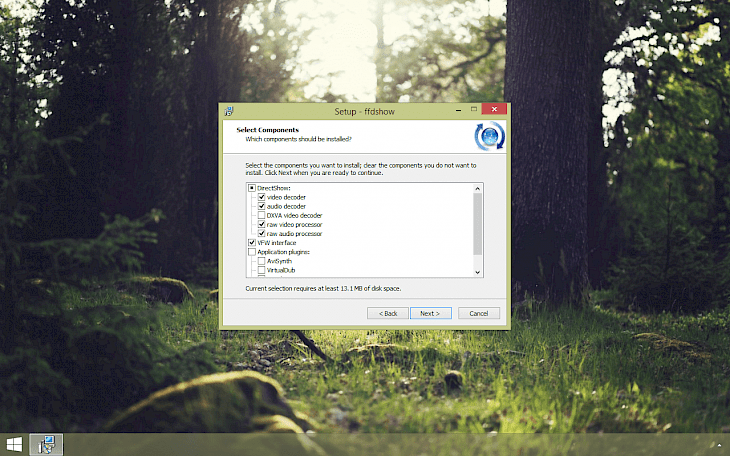Click the disk space requirement text
The height and width of the screenshot is (456, 730).
pos(323,289)
